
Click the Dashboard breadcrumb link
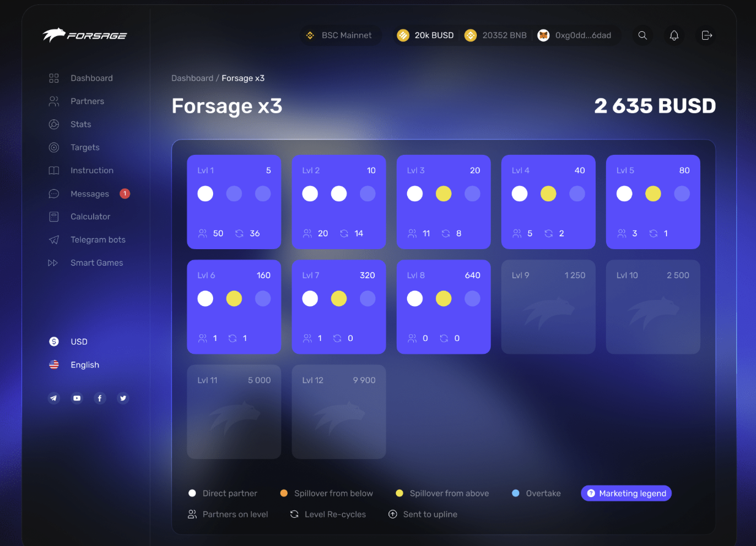pyautogui.click(x=192, y=78)
